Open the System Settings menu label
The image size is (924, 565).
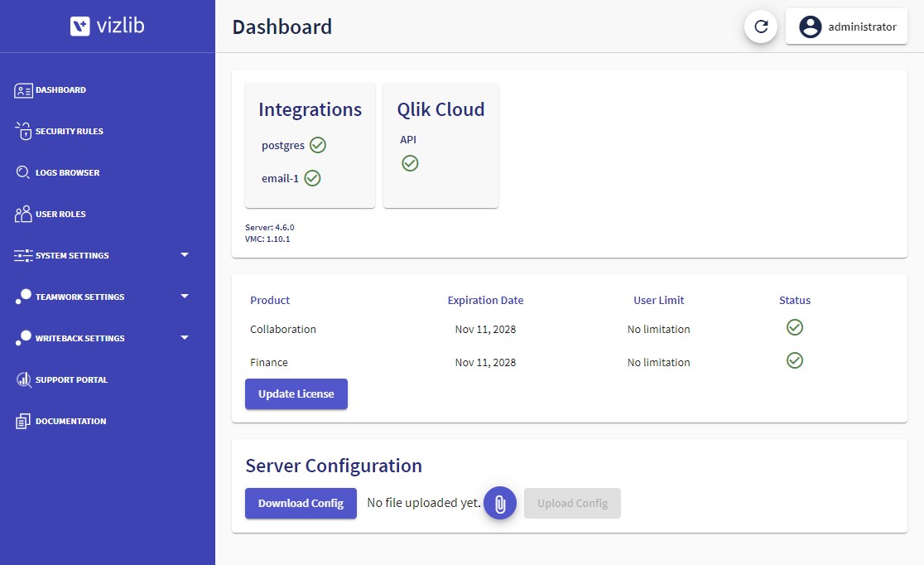(x=72, y=255)
